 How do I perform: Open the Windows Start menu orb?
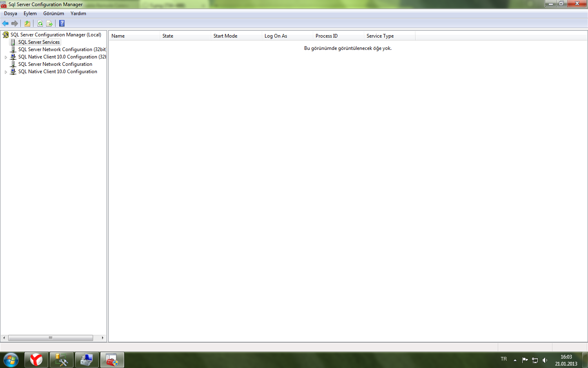11,360
